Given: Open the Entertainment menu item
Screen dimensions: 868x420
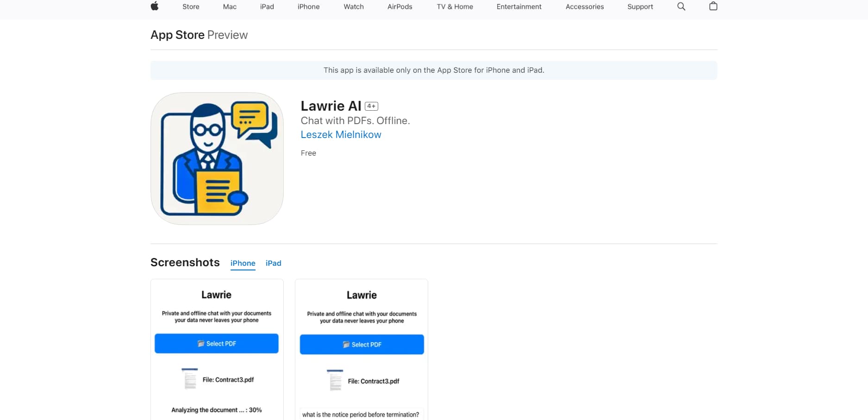Looking at the screenshot, I should click(x=519, y=6).
